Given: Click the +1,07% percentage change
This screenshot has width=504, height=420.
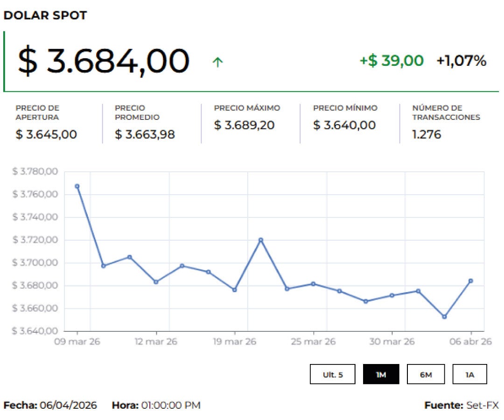Looking at the screenshot, I should click(x=461, y=61).
